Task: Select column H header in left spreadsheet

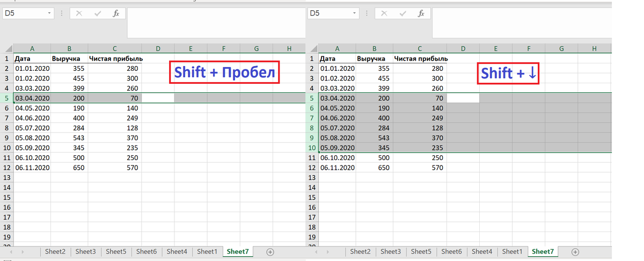Action: 289,48
